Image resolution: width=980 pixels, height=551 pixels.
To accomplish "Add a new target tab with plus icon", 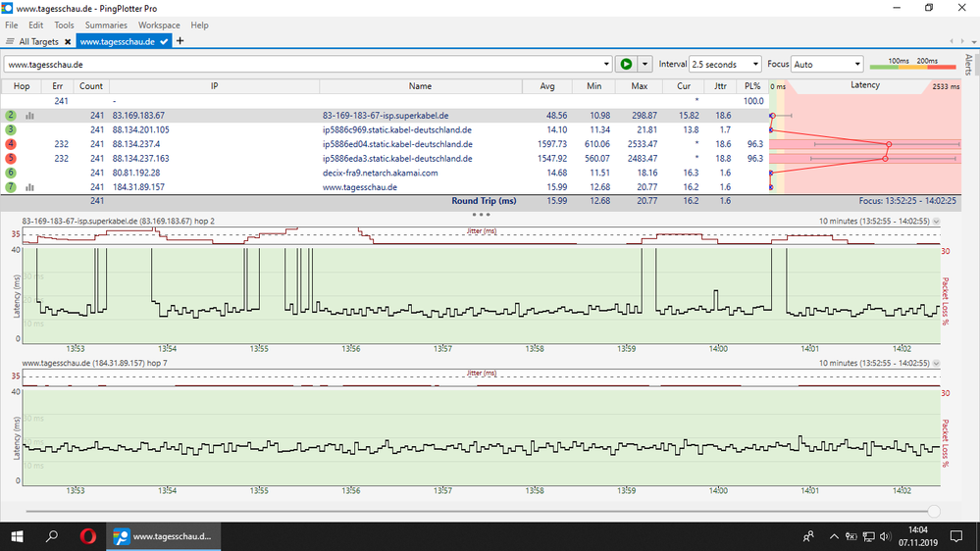I will click(180, 41).
